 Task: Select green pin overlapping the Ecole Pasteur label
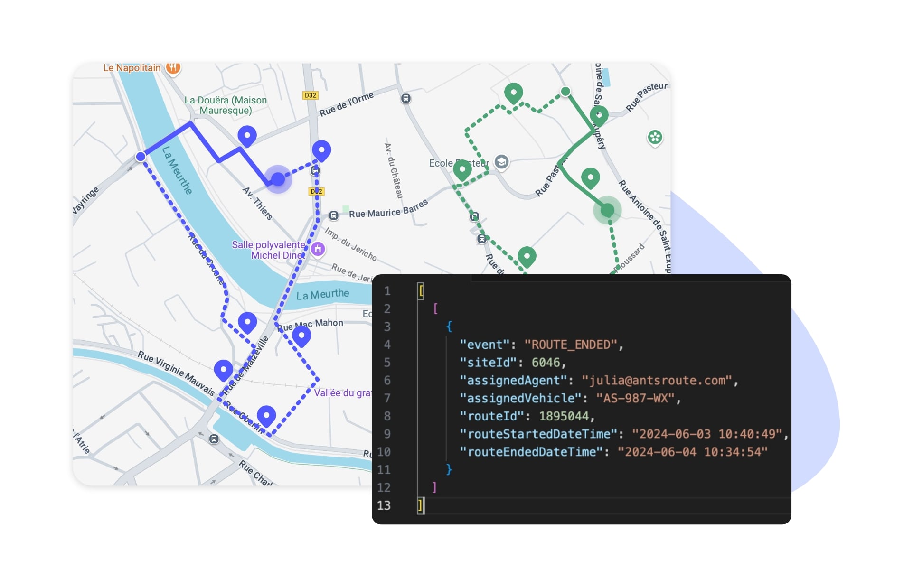tap(462, 169)
